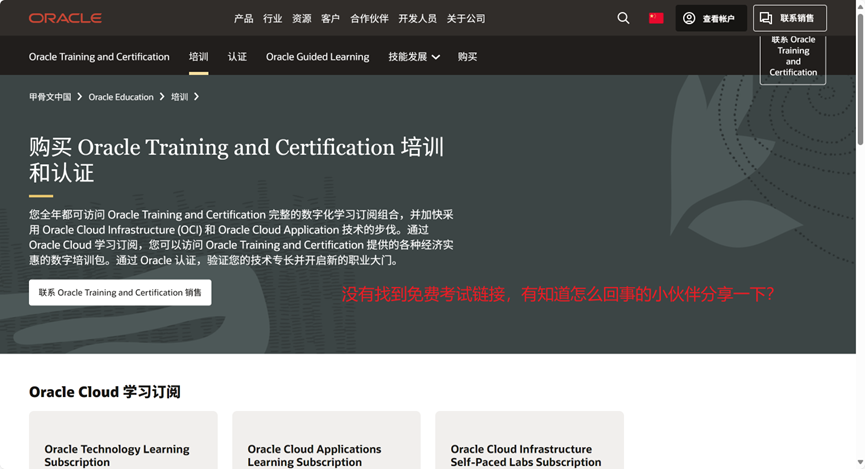Click chevron after 培训 breadcrumb
The height and width of the screenshot is (469, 865).
pyautogui.click(x=196, y=97)
